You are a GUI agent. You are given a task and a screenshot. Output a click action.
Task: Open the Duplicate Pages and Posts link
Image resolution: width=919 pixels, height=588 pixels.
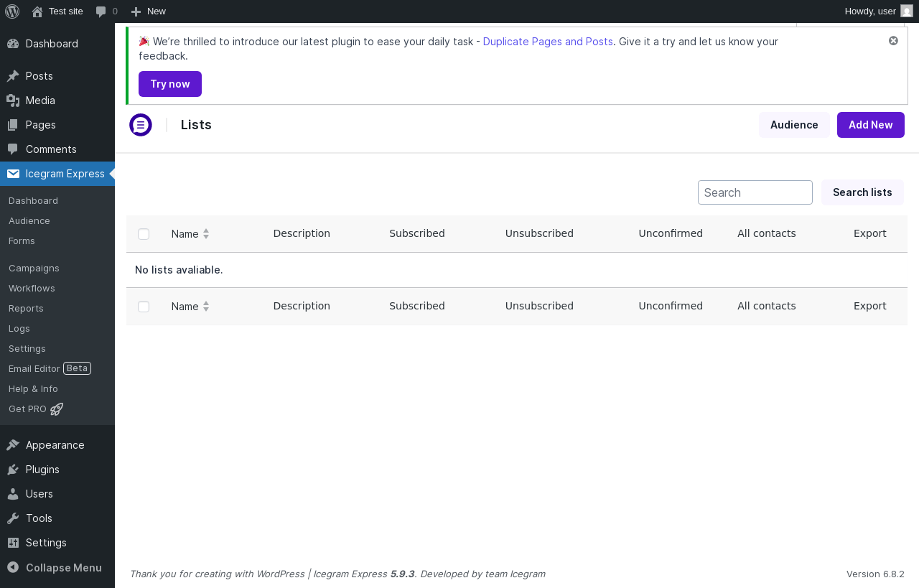tap(548, 42)
